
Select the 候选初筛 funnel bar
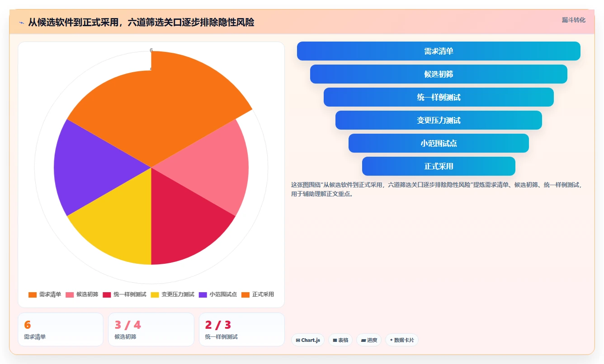pyautogui.click(x=439, y=74)
